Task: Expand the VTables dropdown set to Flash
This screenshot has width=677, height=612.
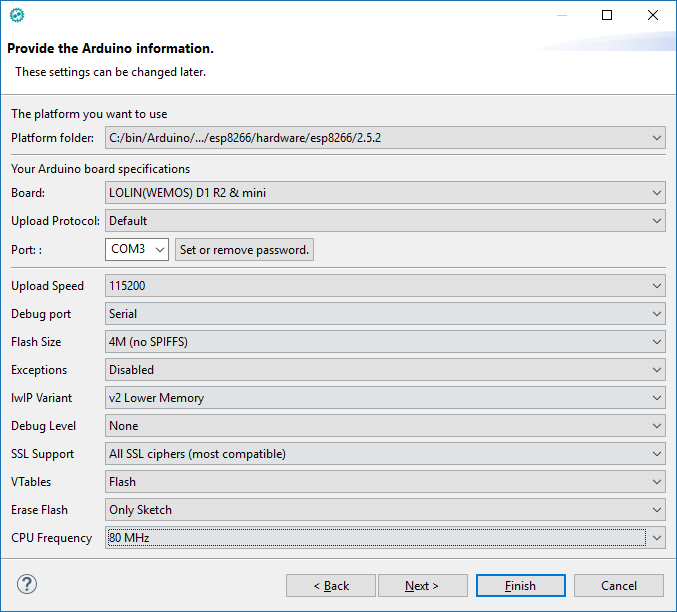Action: 385,482
